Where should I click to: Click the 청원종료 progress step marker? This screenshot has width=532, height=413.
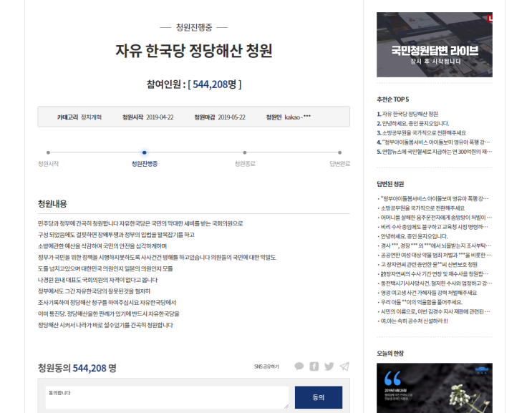245,152
